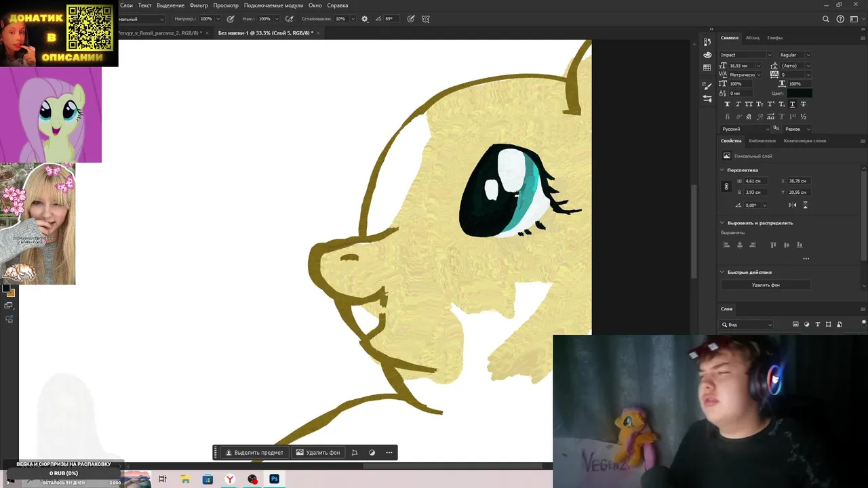Toggle pressure for size icon
This screenshot has width=868, height=488.
[x=411, y=19]
